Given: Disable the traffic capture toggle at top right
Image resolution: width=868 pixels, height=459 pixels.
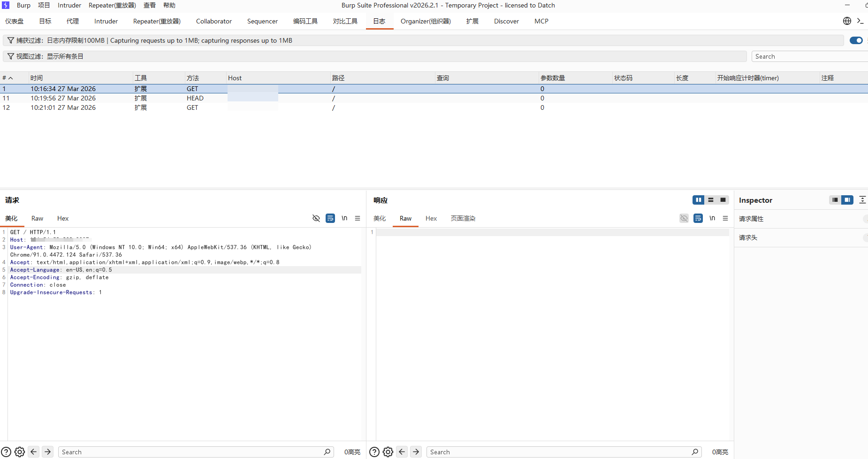Looking at the screenshot, I should (x=857, y=40).
